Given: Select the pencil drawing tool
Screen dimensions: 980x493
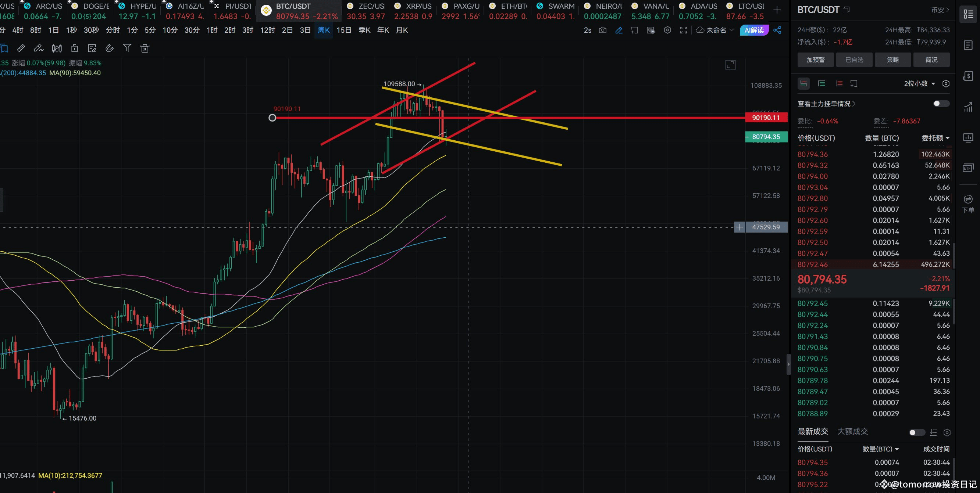Looking at the screenshot, I should pos(38,48).
